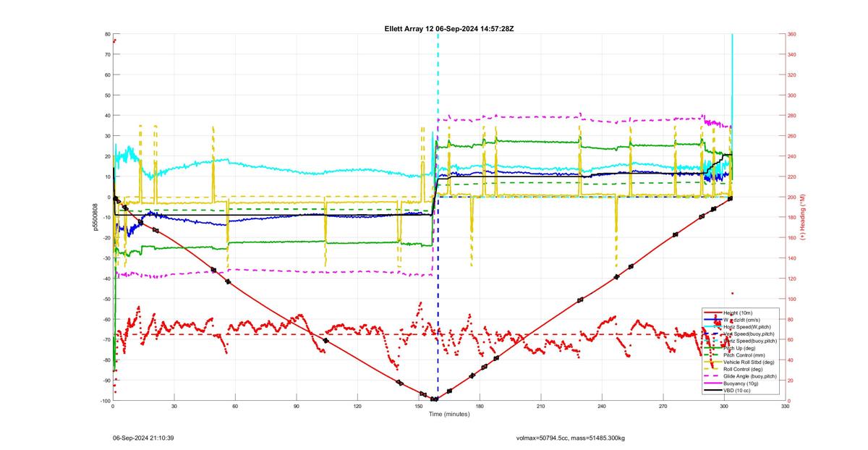Select the "Height (10m)" legend entry
Image resolution: width=868 pixels, height=450 pixels.
(738, 313)
